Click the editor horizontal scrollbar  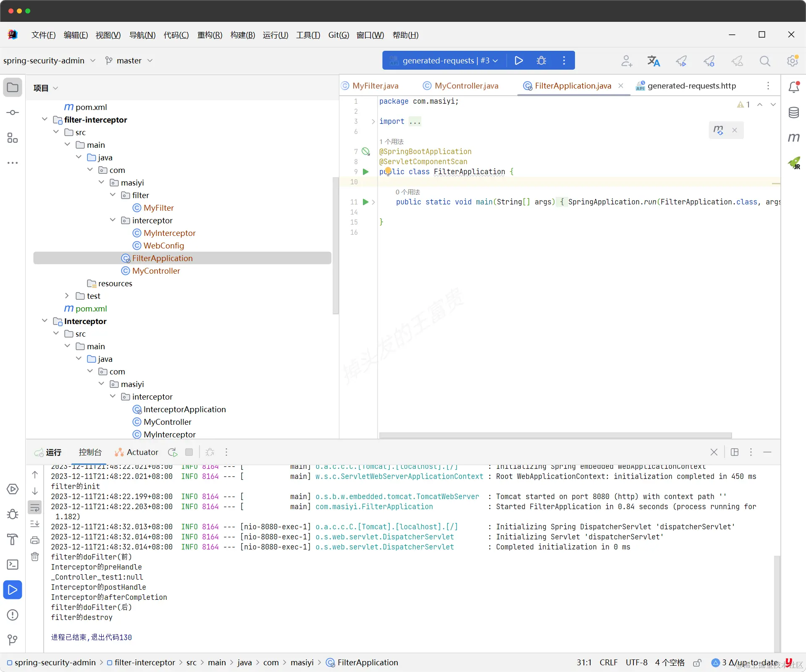(555, 435)
